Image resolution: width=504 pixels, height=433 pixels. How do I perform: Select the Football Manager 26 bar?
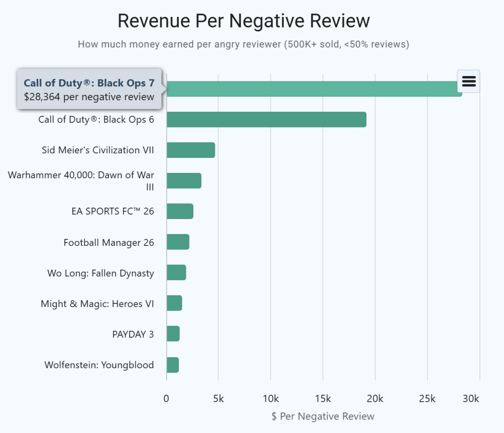[178, 242]
